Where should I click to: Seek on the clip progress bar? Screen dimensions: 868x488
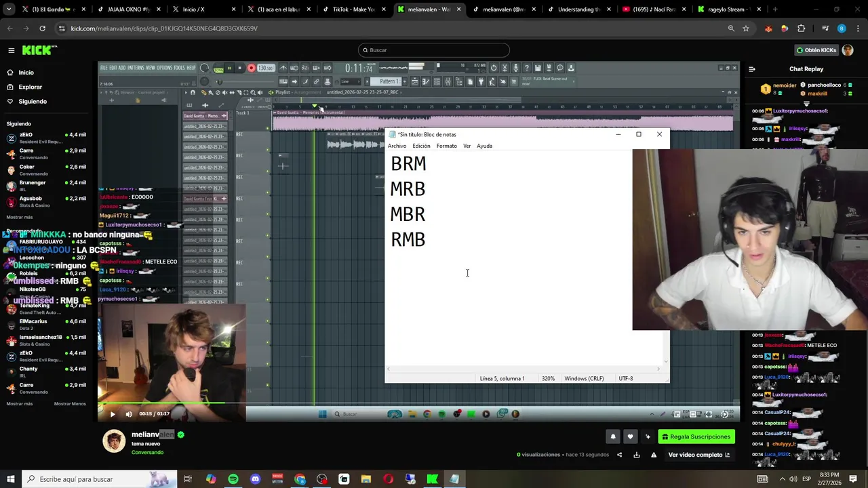click(x=418, y=404)
